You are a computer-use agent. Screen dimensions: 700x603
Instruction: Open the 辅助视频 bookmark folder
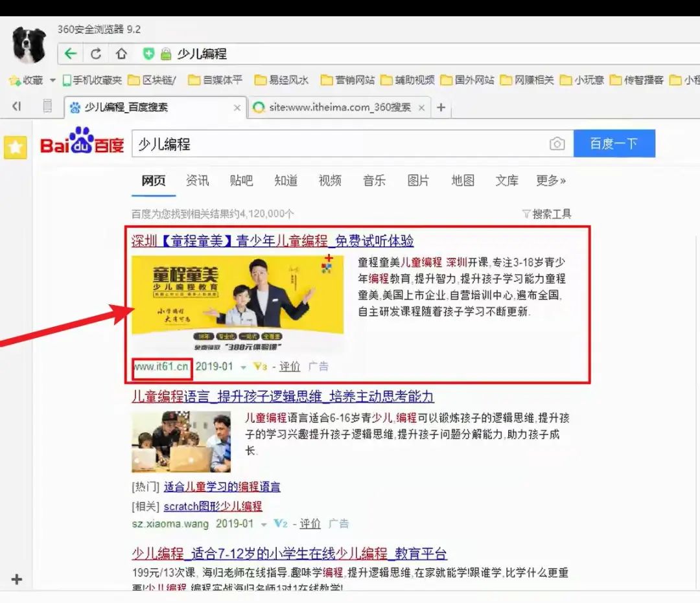(408, 80)
